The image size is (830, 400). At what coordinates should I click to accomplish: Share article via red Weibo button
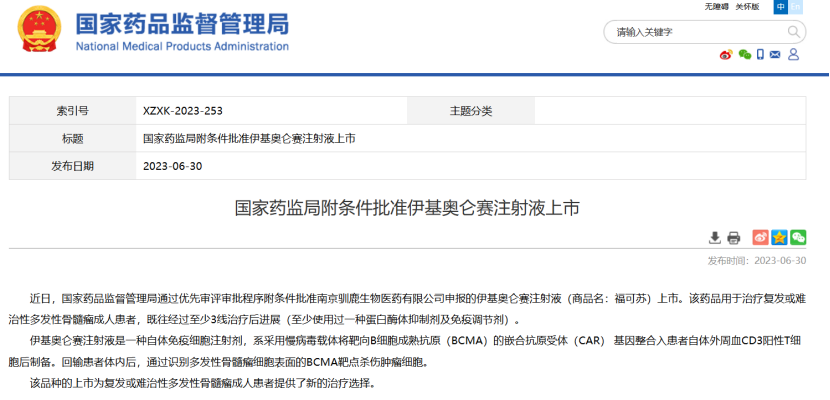pyautogui.click(x=761, y=238)
